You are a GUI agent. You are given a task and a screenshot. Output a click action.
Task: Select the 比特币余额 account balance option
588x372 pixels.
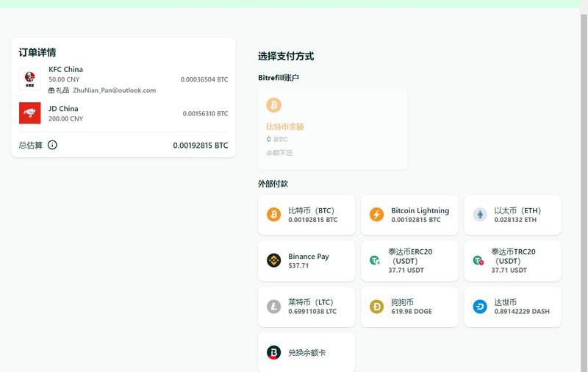332,129
